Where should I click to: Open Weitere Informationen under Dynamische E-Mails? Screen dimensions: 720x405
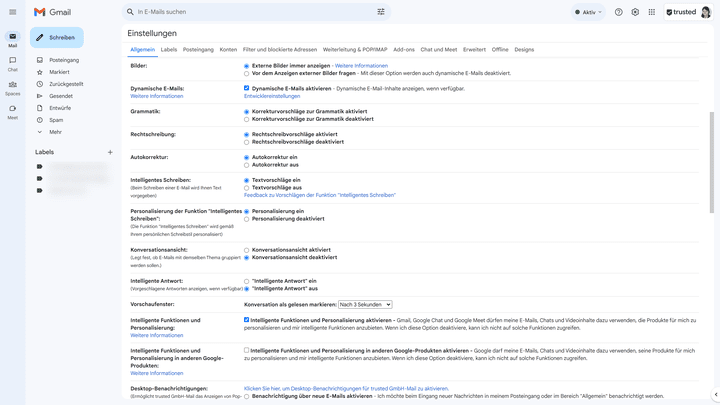tap(157, 96)
